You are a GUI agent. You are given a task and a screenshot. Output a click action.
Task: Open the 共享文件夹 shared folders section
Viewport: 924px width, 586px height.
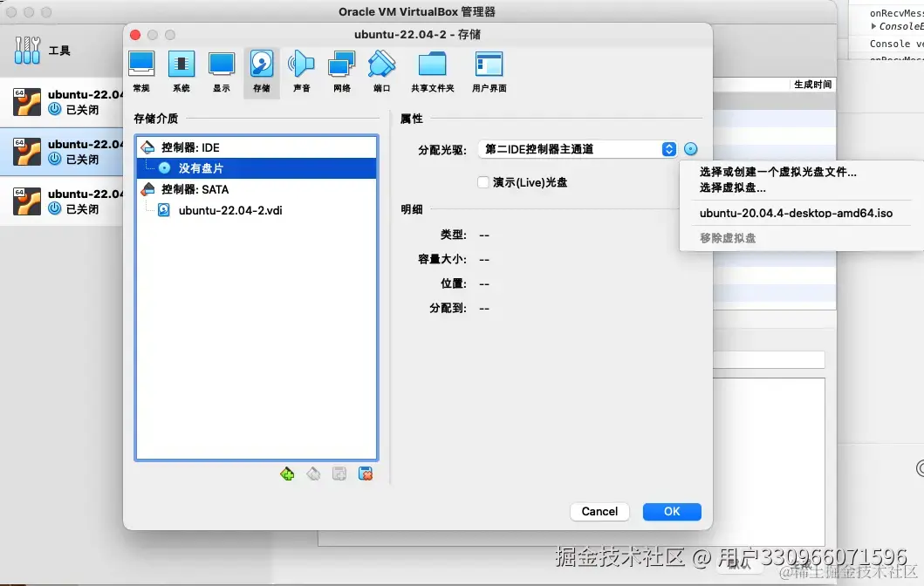point(433,72)
